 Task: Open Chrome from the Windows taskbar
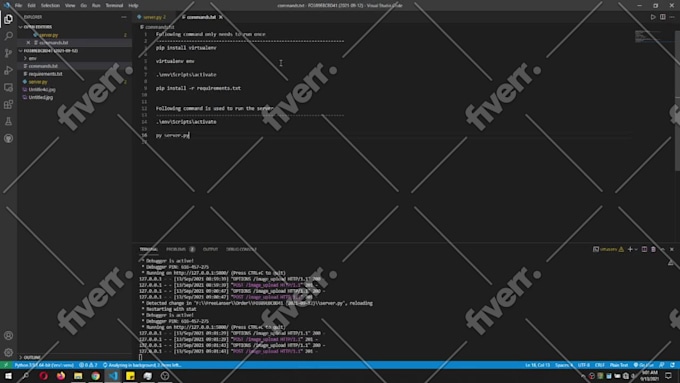click(x=95, y=376)
